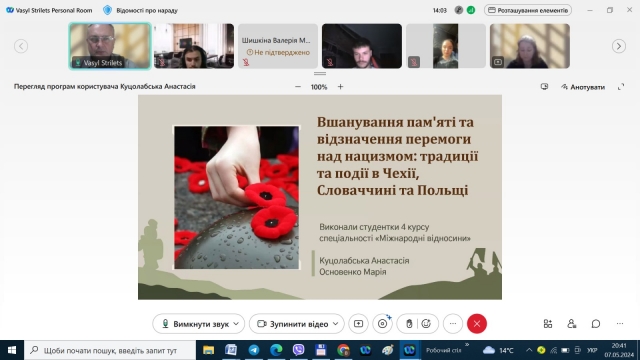Image resolution: width=640 pixels, height=360 pixels.
Task: Open Telegram from taskbar
Action: (254, 350)
